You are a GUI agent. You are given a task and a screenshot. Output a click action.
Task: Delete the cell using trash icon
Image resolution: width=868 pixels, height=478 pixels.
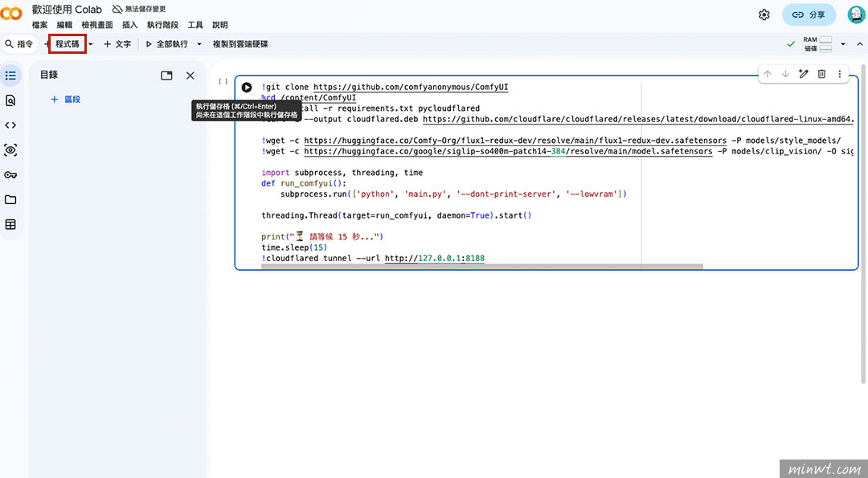pyautogui.click(x=821, y=74)
